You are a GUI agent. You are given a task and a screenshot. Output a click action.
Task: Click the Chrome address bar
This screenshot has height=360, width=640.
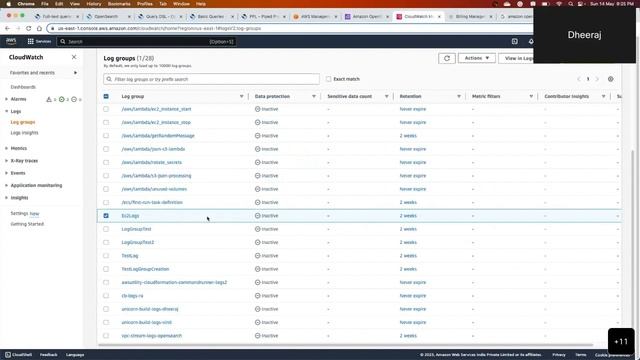[x=290, y=28]
